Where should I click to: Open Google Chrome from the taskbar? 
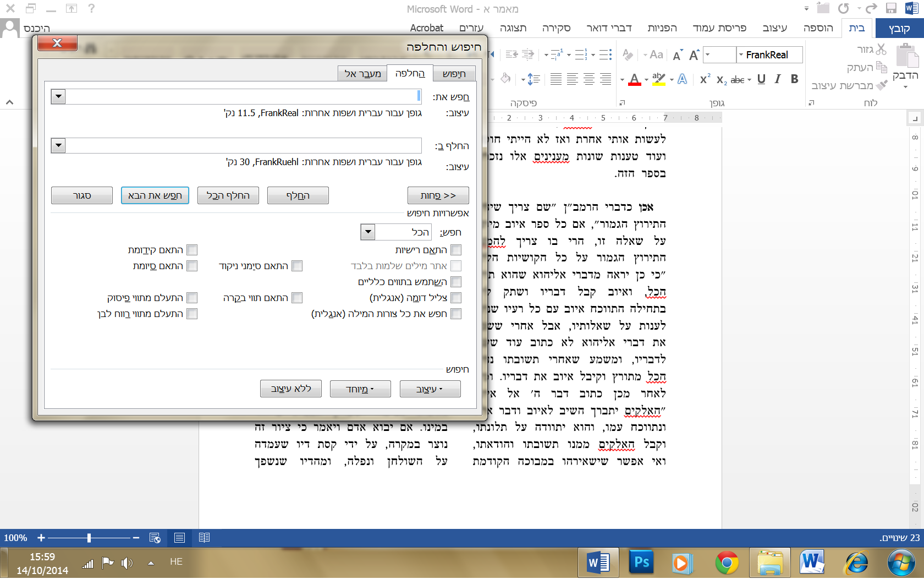727,562
